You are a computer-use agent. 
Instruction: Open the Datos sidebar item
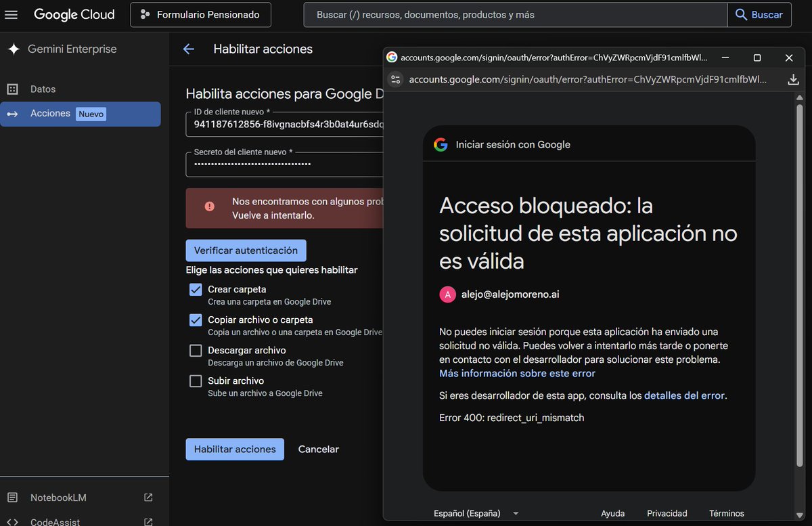(x=81, y=89)
